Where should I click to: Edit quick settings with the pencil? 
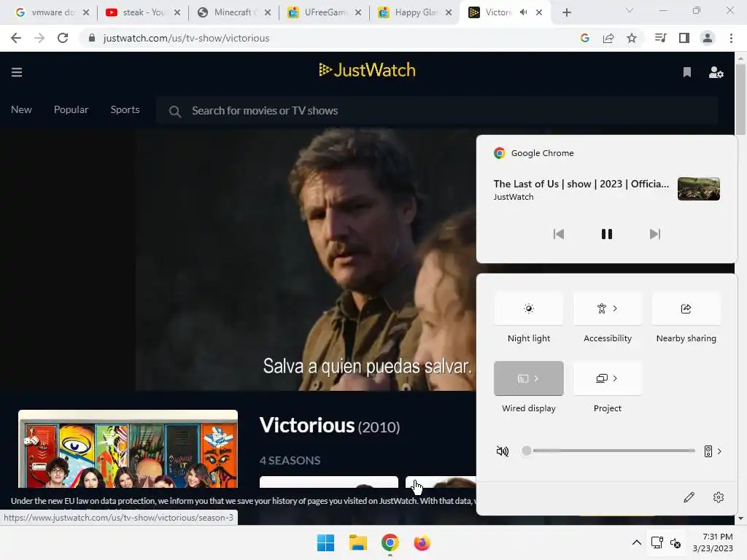click(689, 497)
